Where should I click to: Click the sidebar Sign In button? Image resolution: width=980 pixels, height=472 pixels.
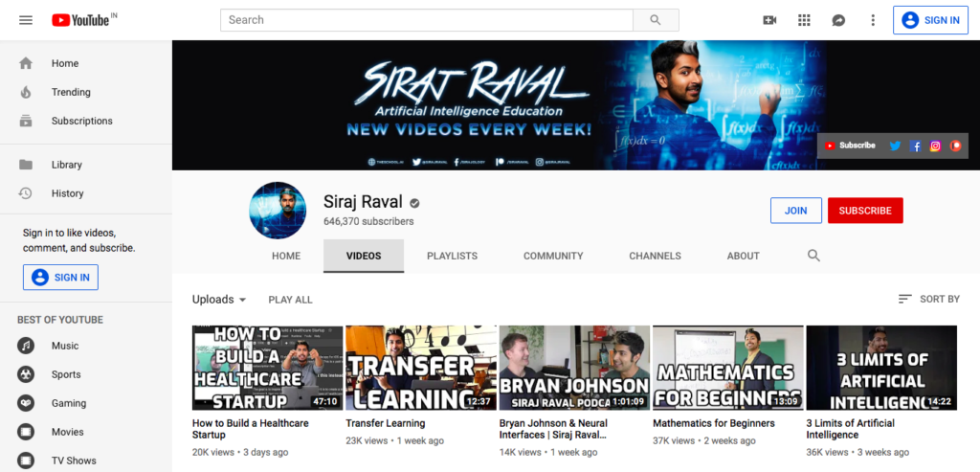[60, 278]
